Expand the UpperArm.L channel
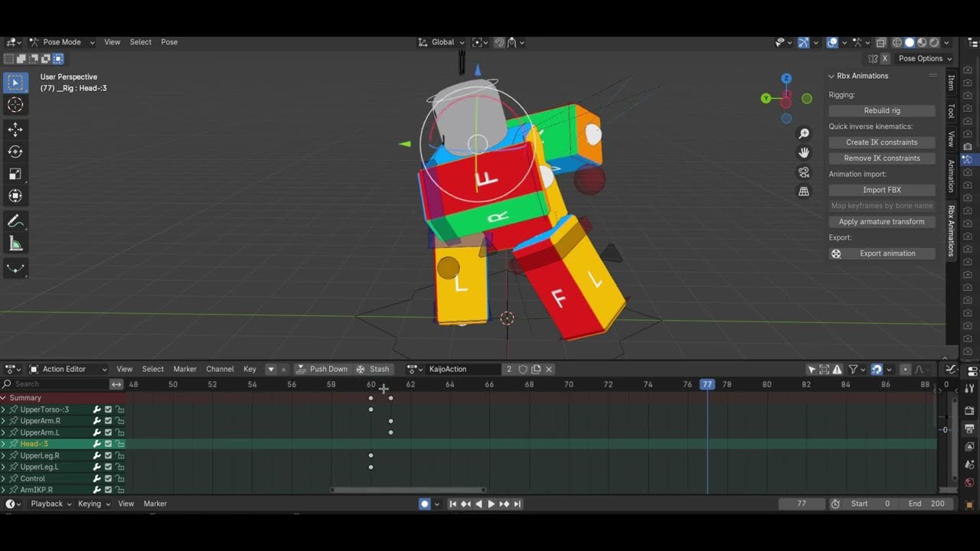 tap(4, 432)
